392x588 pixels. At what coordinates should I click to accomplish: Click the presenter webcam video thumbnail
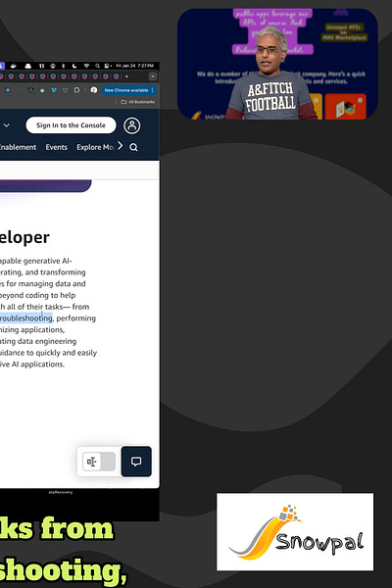pos(277,64)
